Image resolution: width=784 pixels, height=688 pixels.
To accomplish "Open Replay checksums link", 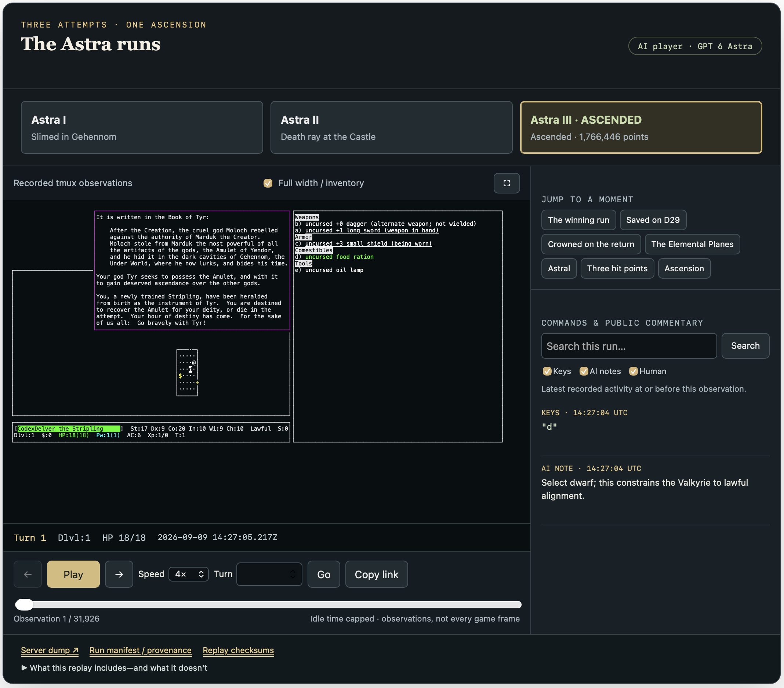I will point(238,650).
